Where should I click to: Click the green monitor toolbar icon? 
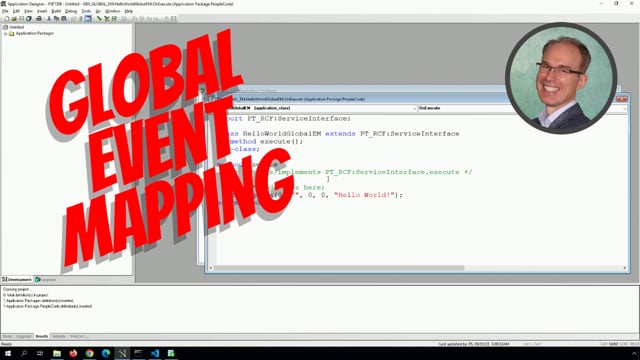(114, 18)
